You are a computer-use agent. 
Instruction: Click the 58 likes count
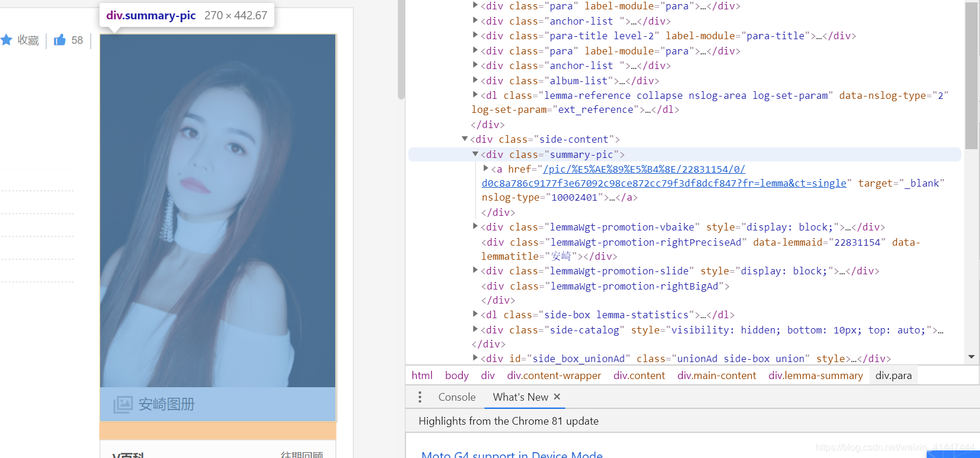[77, 40]
